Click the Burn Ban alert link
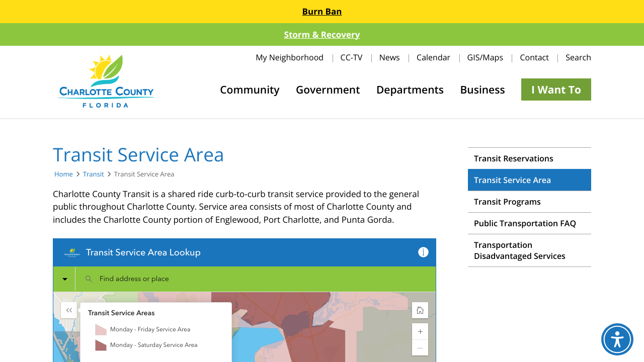 tap(322, 12)
